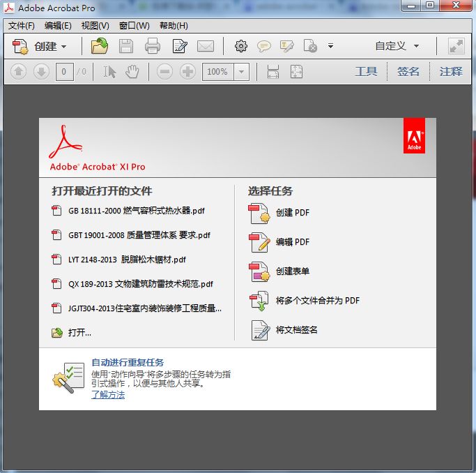476x473 pixels.
Task: Open the 自定义 dropdown
Action: click(397, 46)
